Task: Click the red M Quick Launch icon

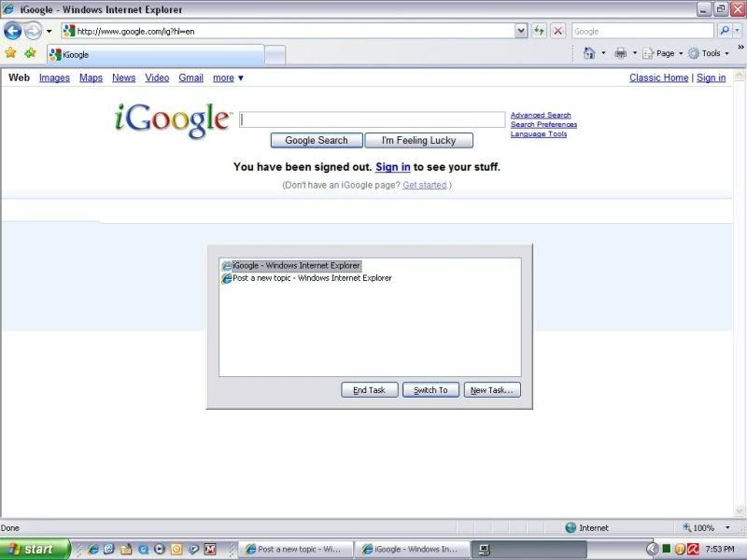Action: pyautogui.click(x=210, y=550)
